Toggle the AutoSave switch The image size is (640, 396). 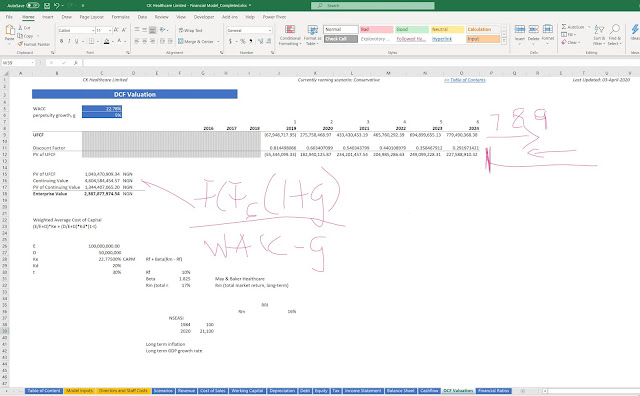point(33,6)
